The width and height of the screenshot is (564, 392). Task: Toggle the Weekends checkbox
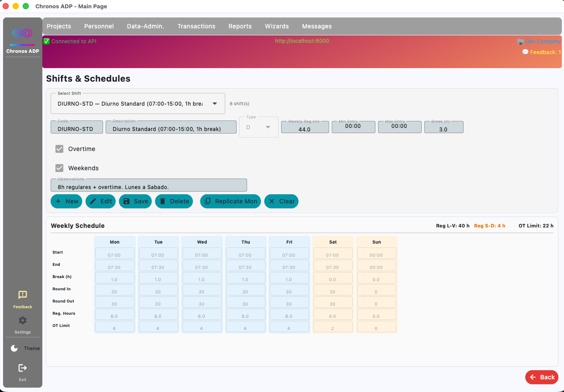pyautogui.click(x=59, y=168)
